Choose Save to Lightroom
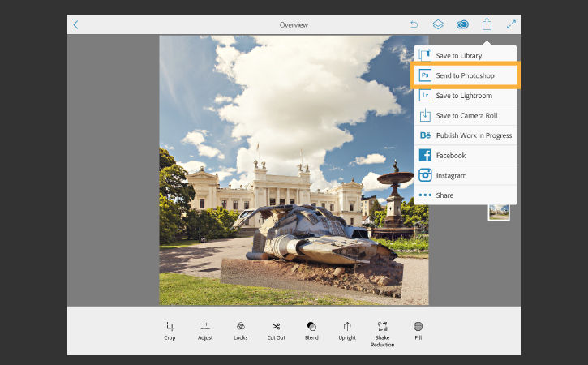Image resolution: width=588 pixels, height=365 pixels. 466,96
